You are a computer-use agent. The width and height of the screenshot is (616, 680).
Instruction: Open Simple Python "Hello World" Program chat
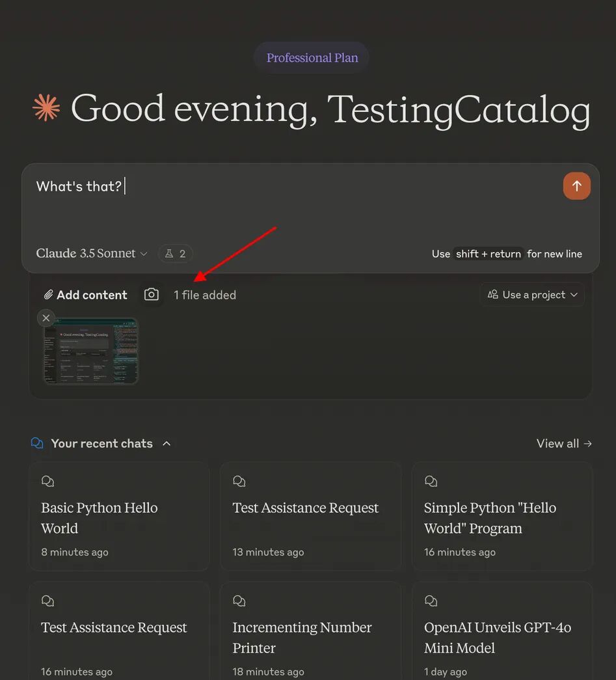pos(502,516)
